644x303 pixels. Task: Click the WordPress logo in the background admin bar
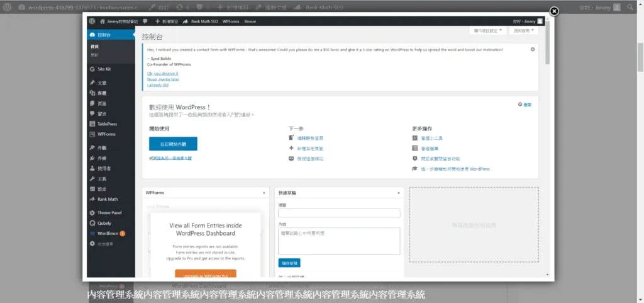[x=8, y=7]
